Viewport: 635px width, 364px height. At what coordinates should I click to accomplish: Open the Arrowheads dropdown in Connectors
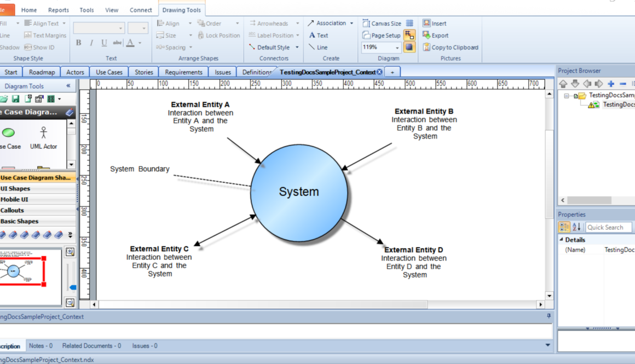(298, 24)
